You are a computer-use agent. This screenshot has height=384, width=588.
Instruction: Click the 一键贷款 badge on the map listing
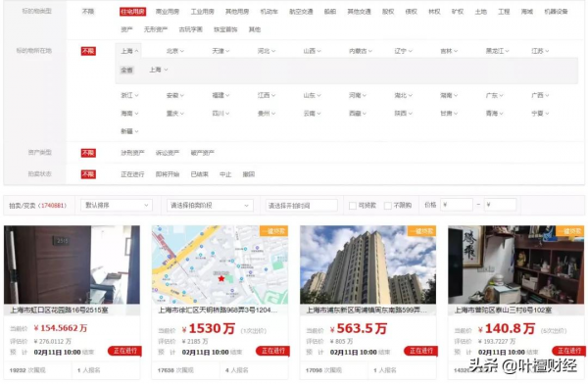[273, 231]
